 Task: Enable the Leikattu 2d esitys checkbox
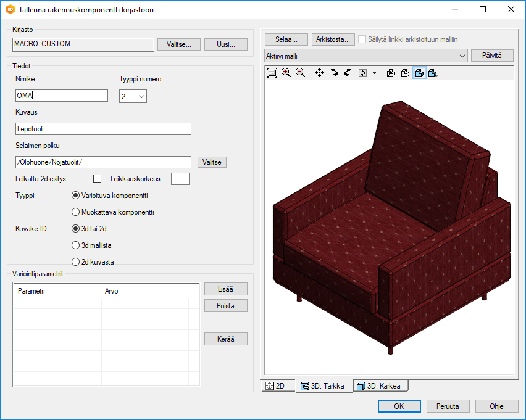tap(97, 179)
